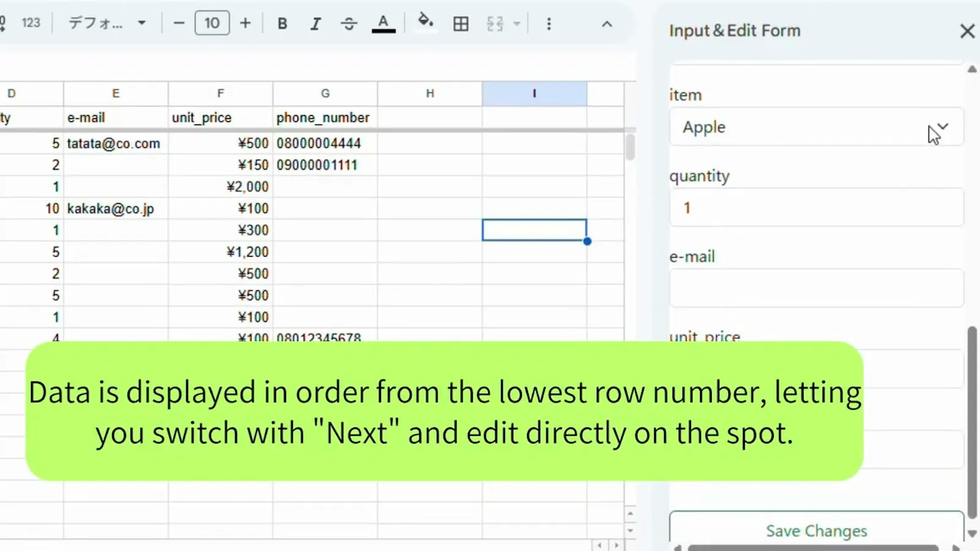Image resolution: width=980 pixels, height=551 pixels.
Task: Apply strikethrough formatting
Action: pos(349,24)
